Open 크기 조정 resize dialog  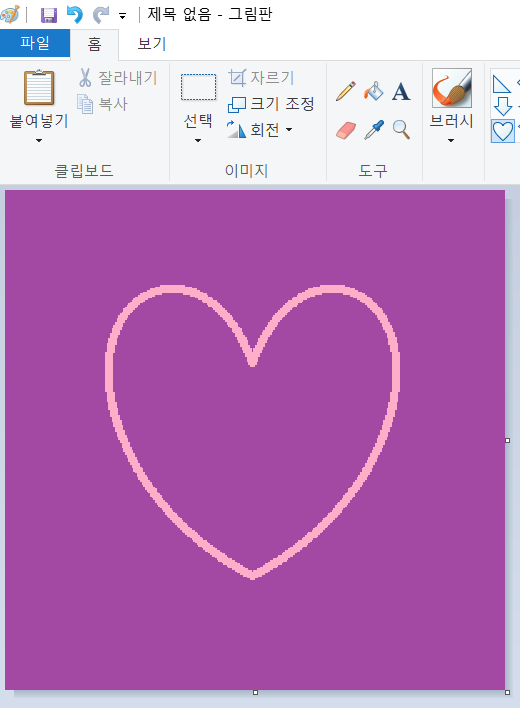(x=271, y=104)
